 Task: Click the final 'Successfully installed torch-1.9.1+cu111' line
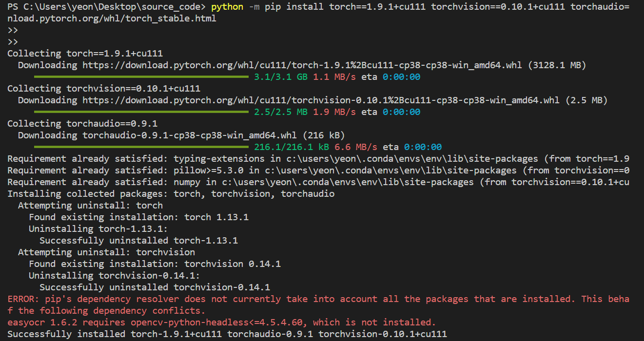227,334
